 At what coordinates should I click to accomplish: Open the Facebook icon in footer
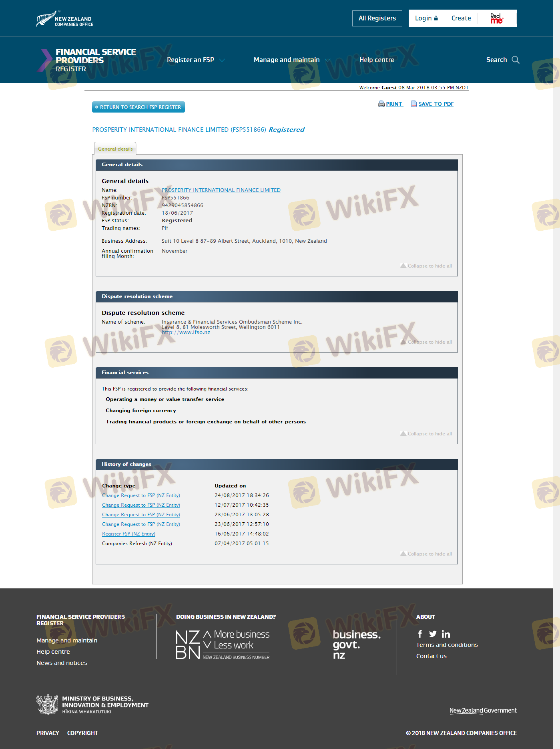[x=420, y=634]
